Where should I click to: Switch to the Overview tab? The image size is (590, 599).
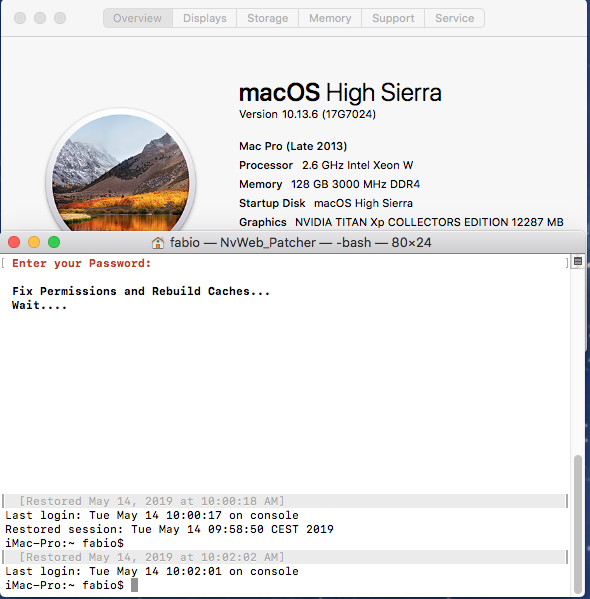tap(138, 18)
